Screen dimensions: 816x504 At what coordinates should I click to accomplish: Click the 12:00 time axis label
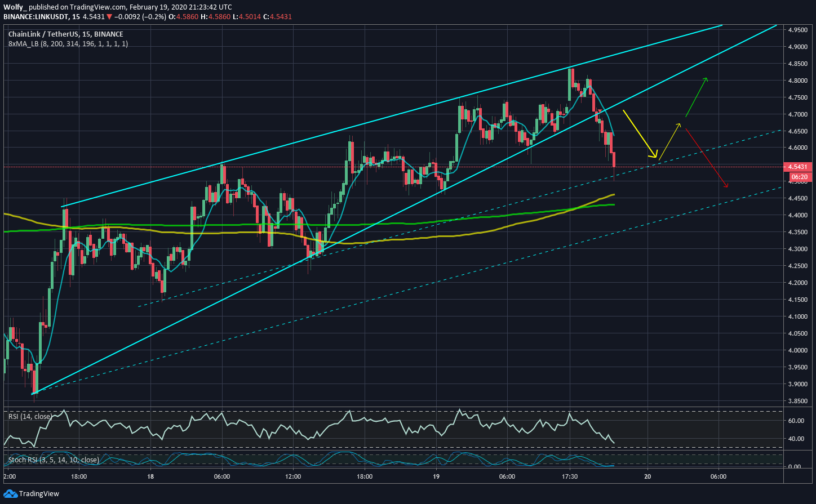coord(293,476)
